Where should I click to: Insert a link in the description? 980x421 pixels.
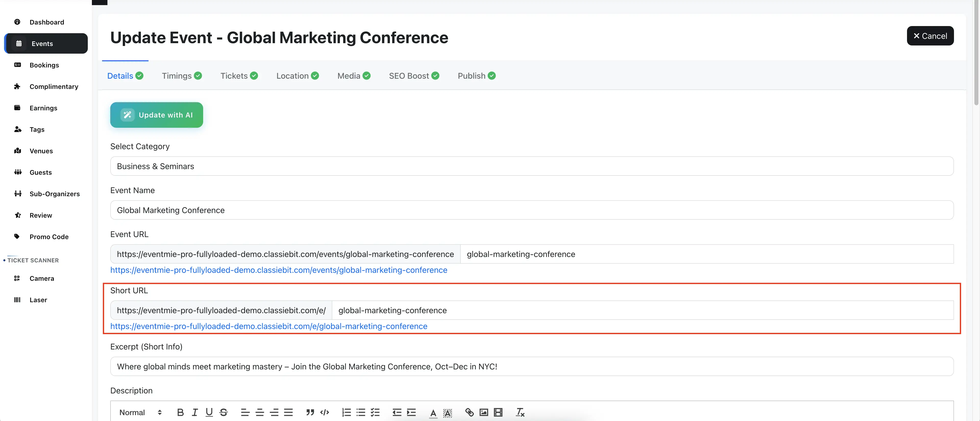pos(469,412)
